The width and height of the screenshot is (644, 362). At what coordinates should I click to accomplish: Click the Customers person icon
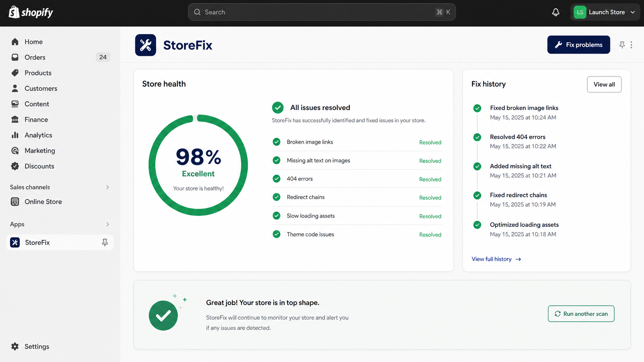pyautogui.click(x=15, y=88)
